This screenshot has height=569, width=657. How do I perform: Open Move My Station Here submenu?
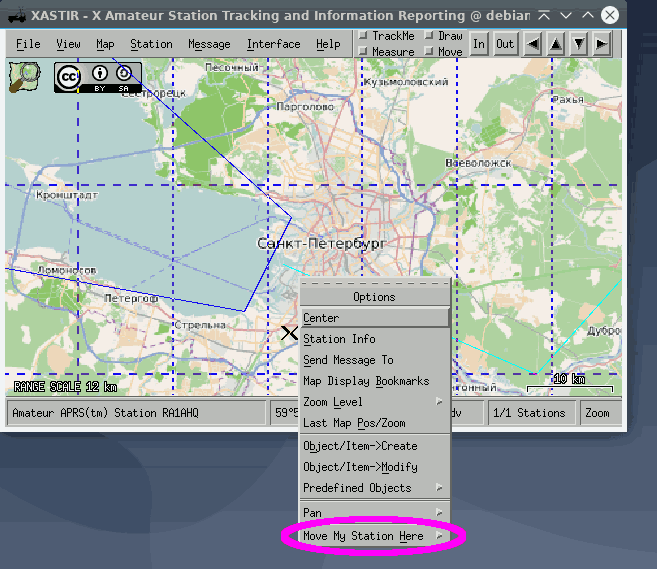point(375,536)
